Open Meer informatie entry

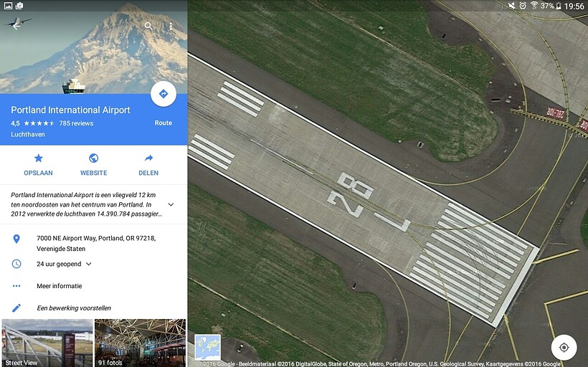60,286
